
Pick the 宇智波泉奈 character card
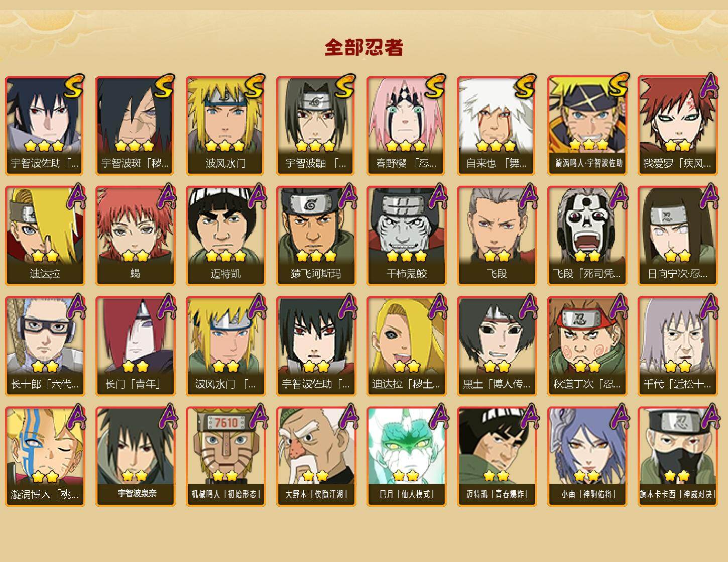(135, 457)
